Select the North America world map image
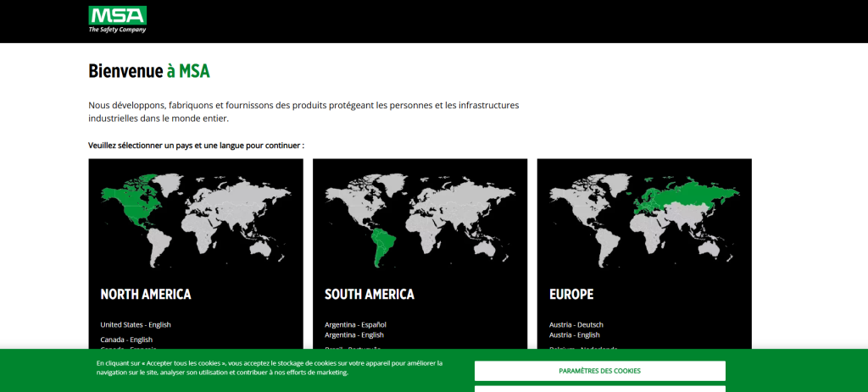Screen dimensions: 868x392 click(x=195, y=217)
